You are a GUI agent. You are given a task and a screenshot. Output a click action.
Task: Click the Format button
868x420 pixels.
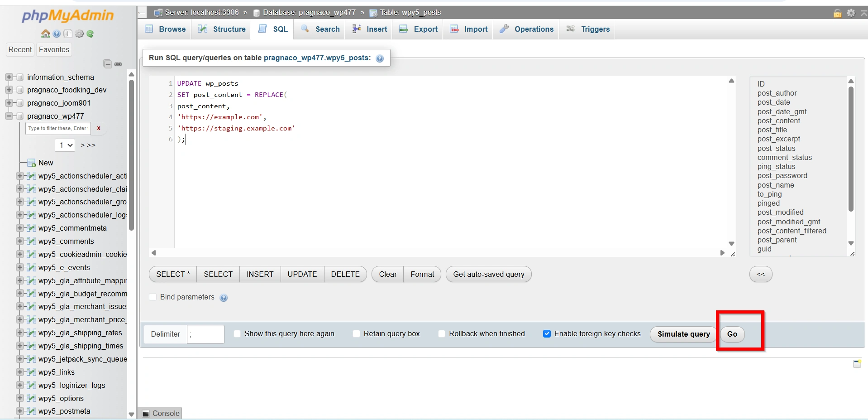point(422,274)
